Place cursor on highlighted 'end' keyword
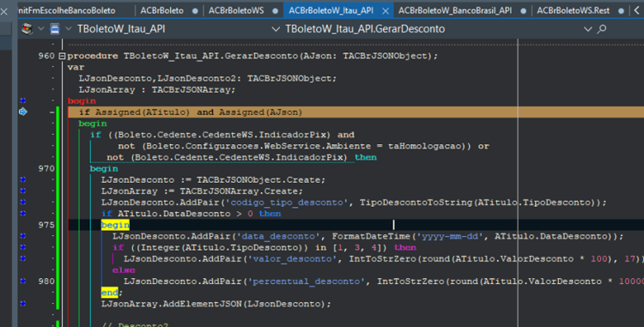Image resolution: width=644 pixels, height=327 pixels. (110, 293)
